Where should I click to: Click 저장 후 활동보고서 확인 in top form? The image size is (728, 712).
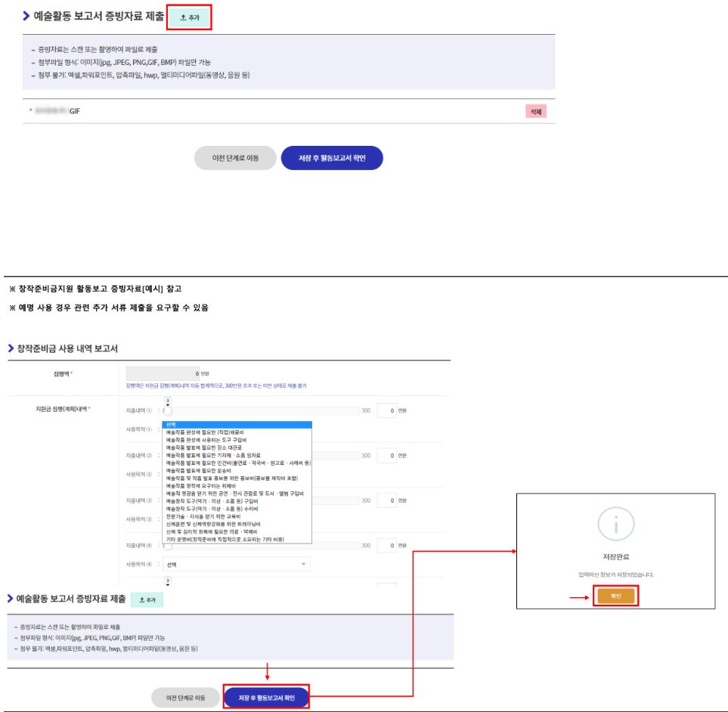332,158
